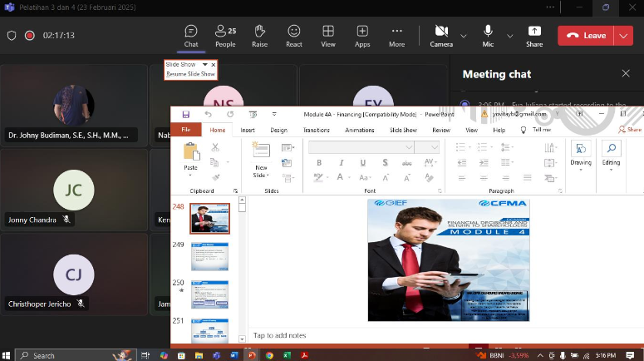Click the Share screen icon

(x=534, y=35)
